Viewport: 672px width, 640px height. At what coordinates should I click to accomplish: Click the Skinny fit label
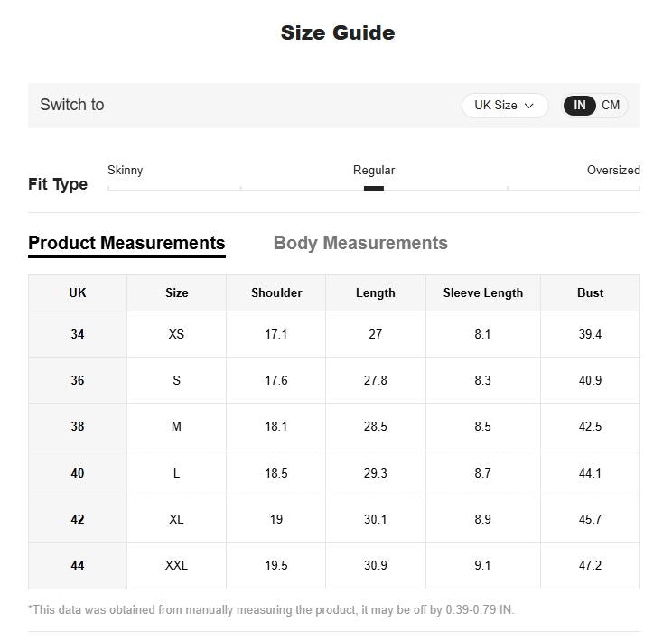point(126,170)
